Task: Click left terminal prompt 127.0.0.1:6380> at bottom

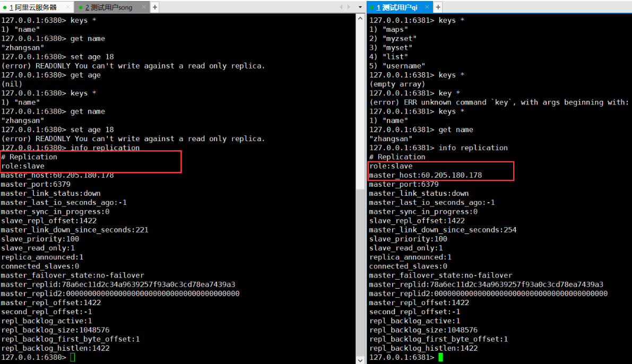Action: (33, 358)
